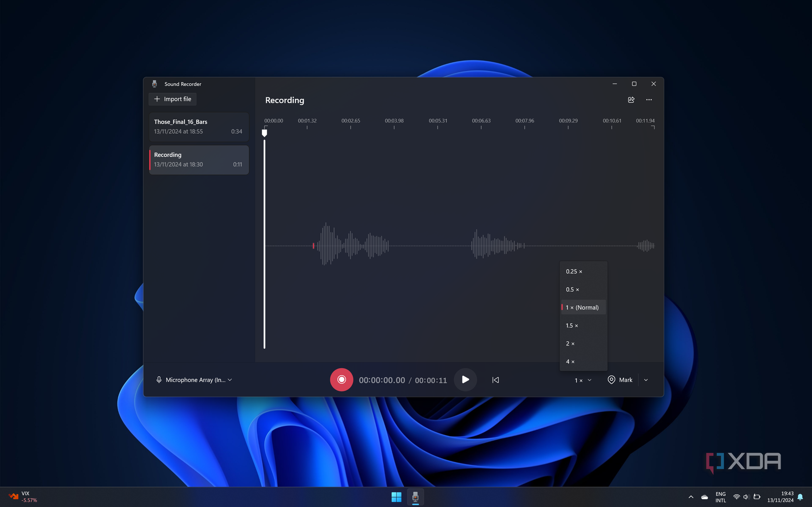This screenshot has height=507, width=812.
Task: Expand the markers list chevron beside Mark
Action: pos(646,380)
